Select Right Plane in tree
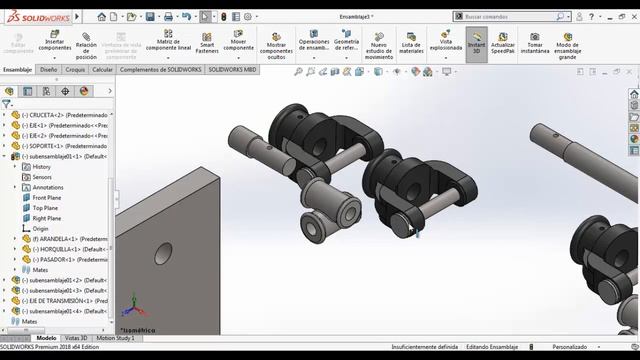The image size is (640, 360). tap(47, 218)
